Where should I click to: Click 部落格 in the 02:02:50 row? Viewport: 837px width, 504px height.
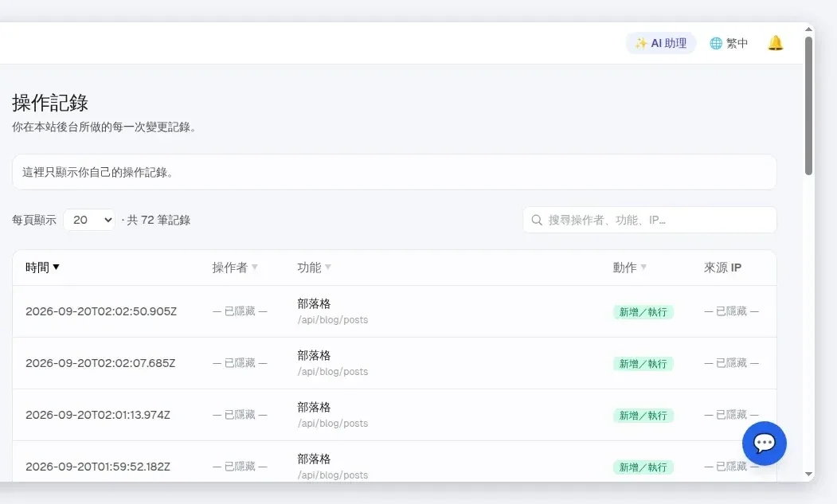click(314, 304)
